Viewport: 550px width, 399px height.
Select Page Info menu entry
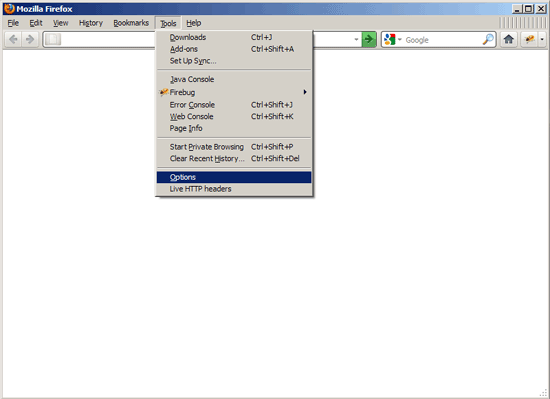pyautogui.click(x=234, y=128)
